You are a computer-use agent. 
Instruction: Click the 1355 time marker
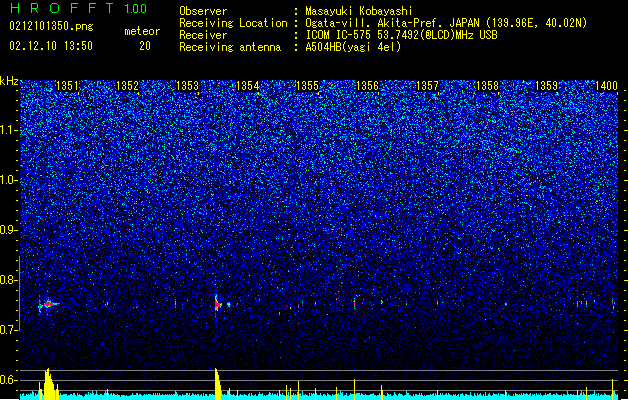(x=307, y=86)
